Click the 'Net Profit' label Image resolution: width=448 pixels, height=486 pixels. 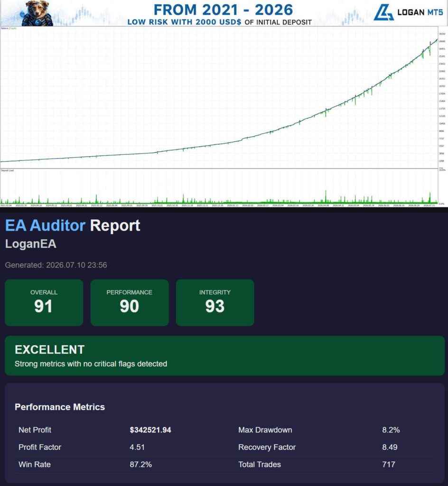35,430
